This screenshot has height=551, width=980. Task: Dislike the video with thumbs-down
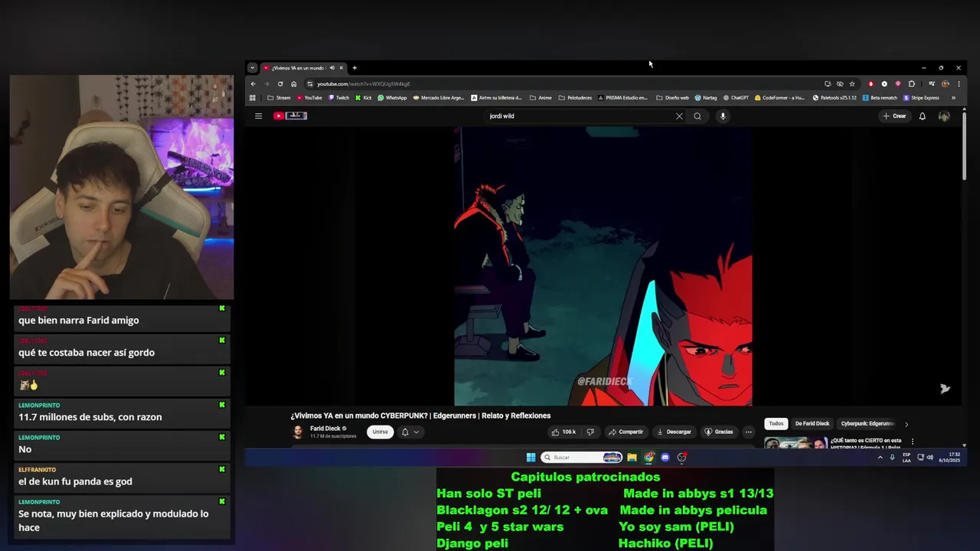tap(590, 432)
